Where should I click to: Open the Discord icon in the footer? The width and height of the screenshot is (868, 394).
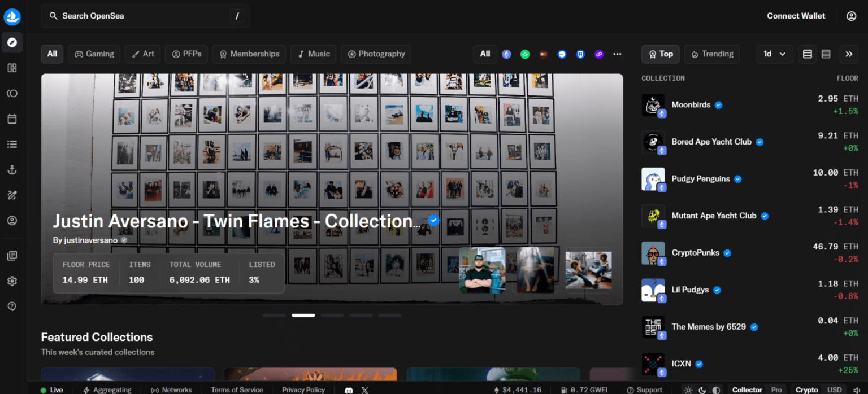click(349, 390)
